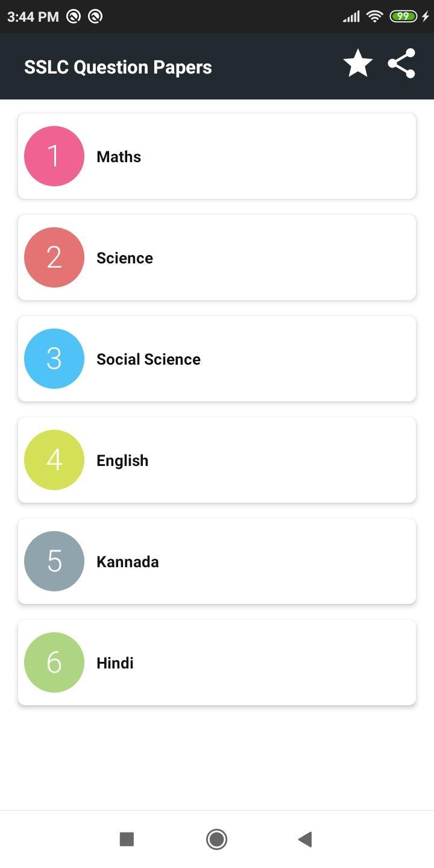Open the Science subject card

click(x=217, y=257)
